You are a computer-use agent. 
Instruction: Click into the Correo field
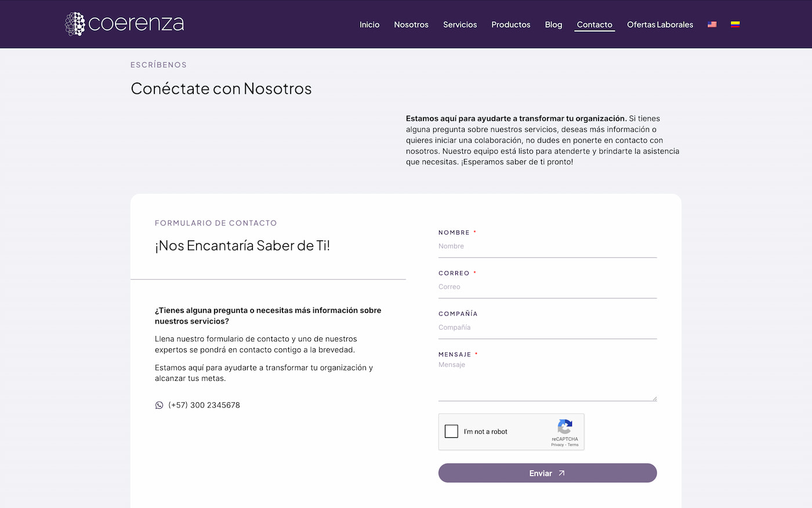click(547, 287)
